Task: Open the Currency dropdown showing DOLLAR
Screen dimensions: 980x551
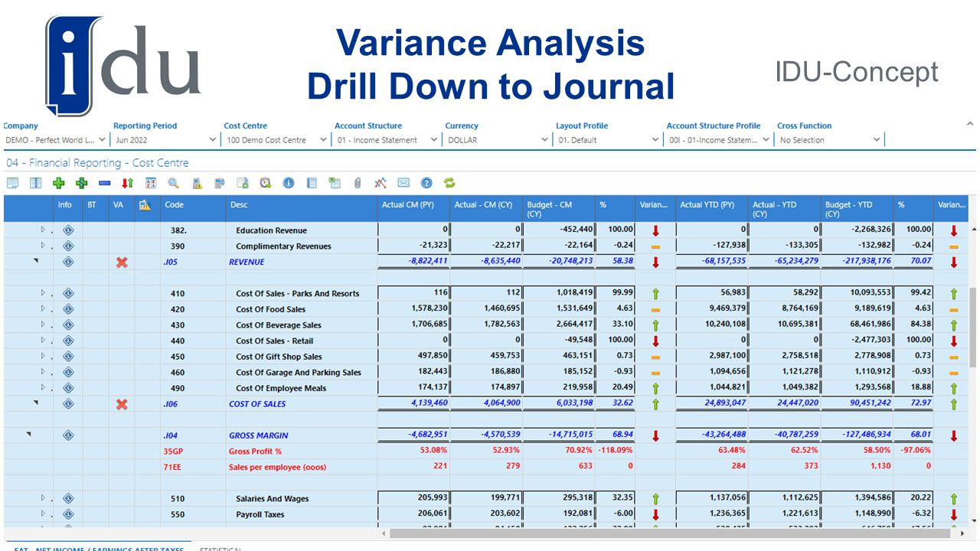Action: click(545, 141)
